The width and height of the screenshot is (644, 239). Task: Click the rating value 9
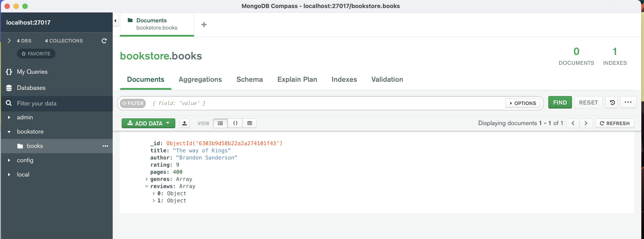[x=178, y=165]
